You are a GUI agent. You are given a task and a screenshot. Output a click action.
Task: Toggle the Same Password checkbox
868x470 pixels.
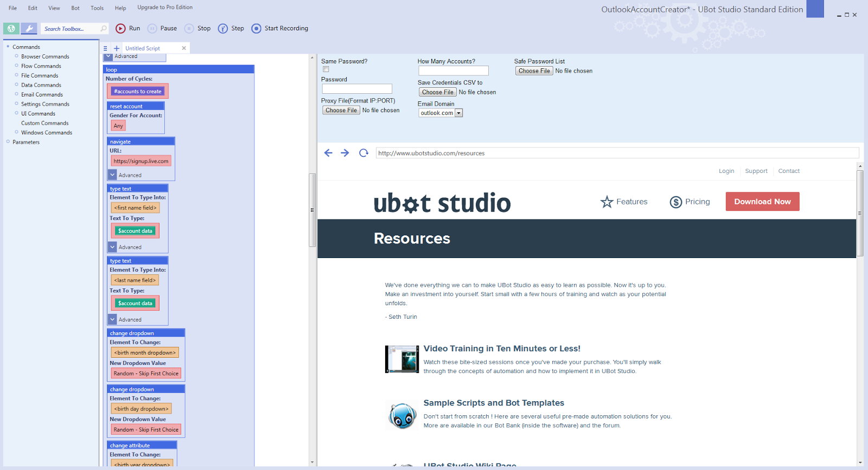[325, 69]
